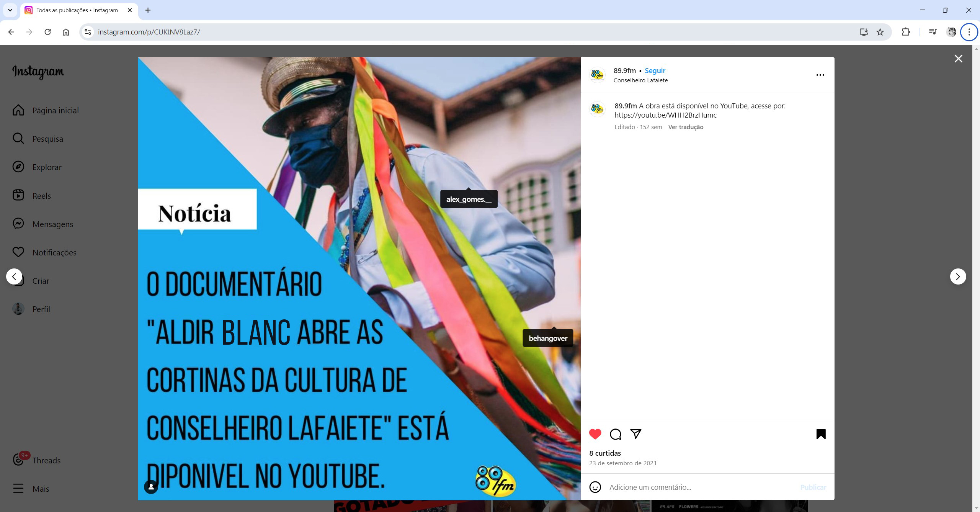This screenshot has width=980, height=512.
Task: Open Chrome profile avatar
Action: tap(951, 32)
